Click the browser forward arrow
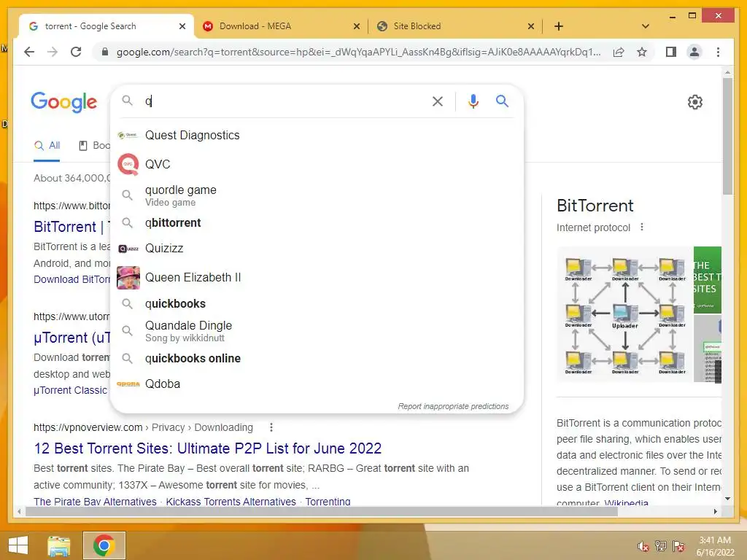747x560 pixels. point(53,52)
